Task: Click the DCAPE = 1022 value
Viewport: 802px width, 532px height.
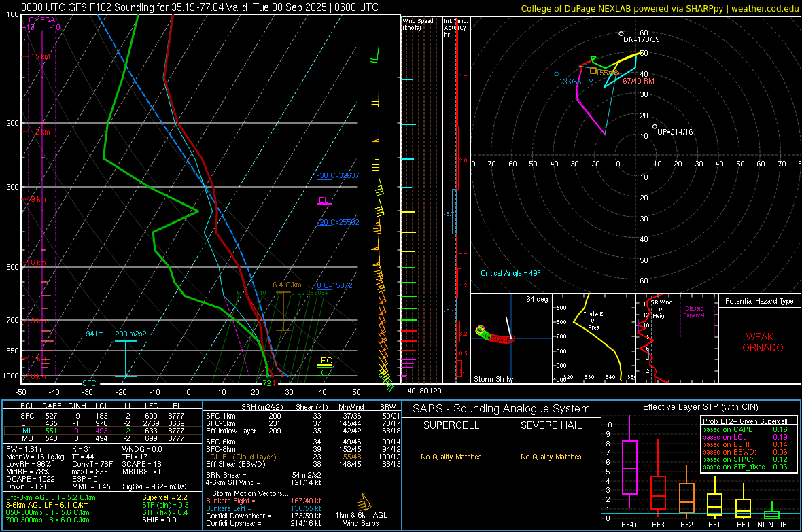Action: click(x=30, y=479)
